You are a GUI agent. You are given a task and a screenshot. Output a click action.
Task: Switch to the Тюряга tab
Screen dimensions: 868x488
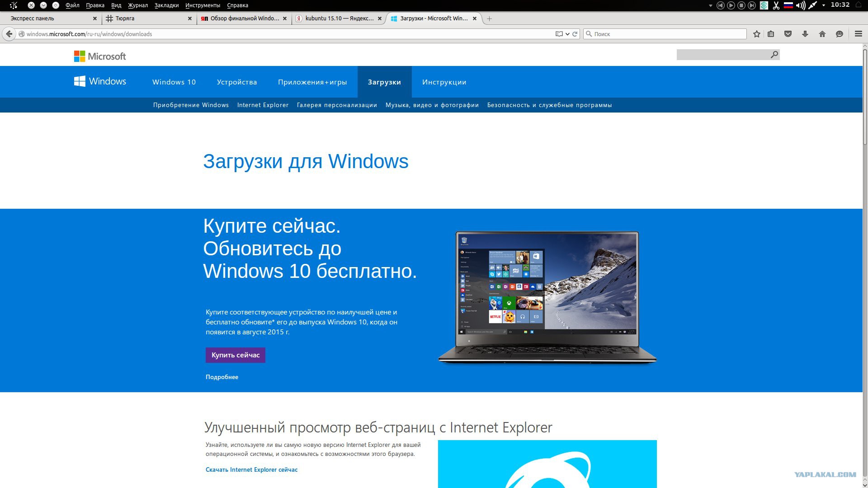148,19
